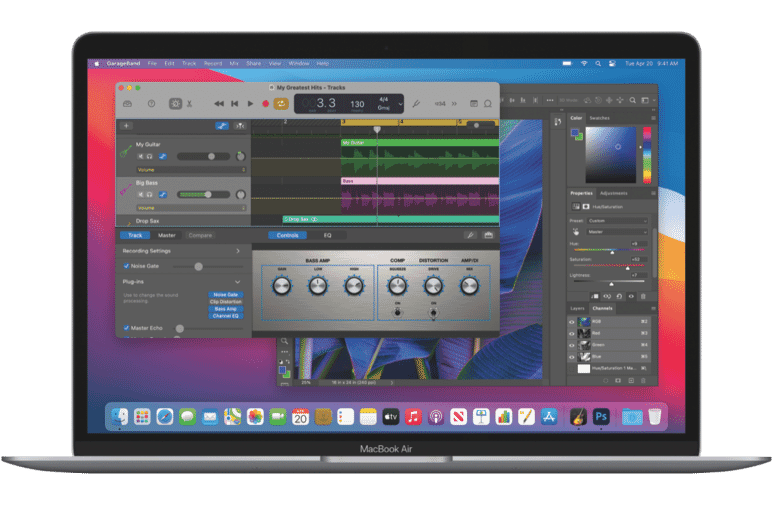Delete adjustment with Properties panel trash icon
773x505 pixels.
coord(643,296)
